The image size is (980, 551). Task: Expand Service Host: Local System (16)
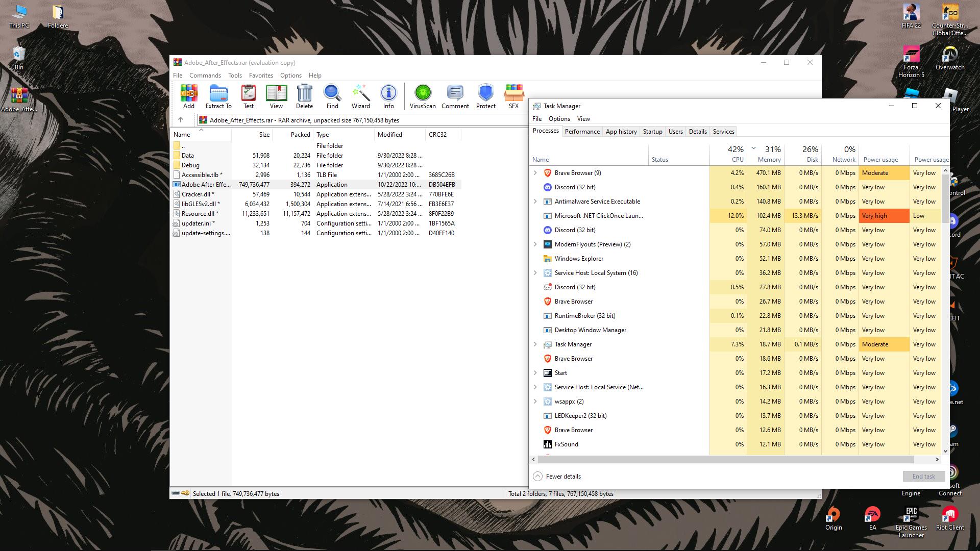pyautogui.click(x=535, y=273)
